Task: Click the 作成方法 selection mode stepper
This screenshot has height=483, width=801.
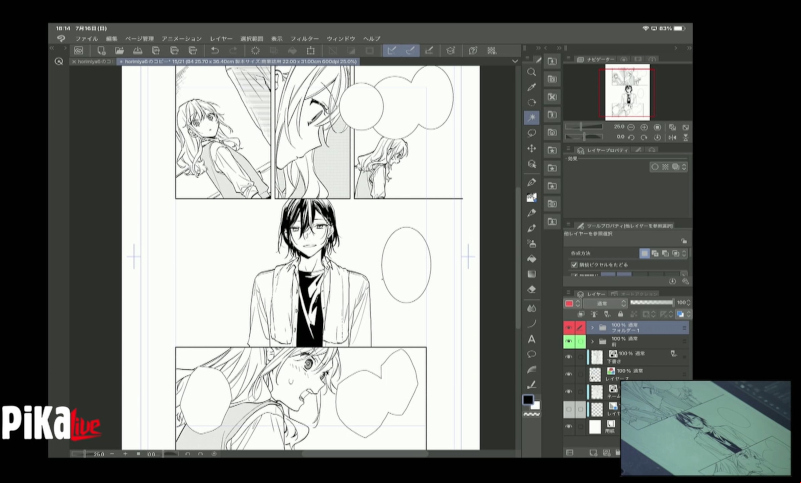Action: point(684,253)
